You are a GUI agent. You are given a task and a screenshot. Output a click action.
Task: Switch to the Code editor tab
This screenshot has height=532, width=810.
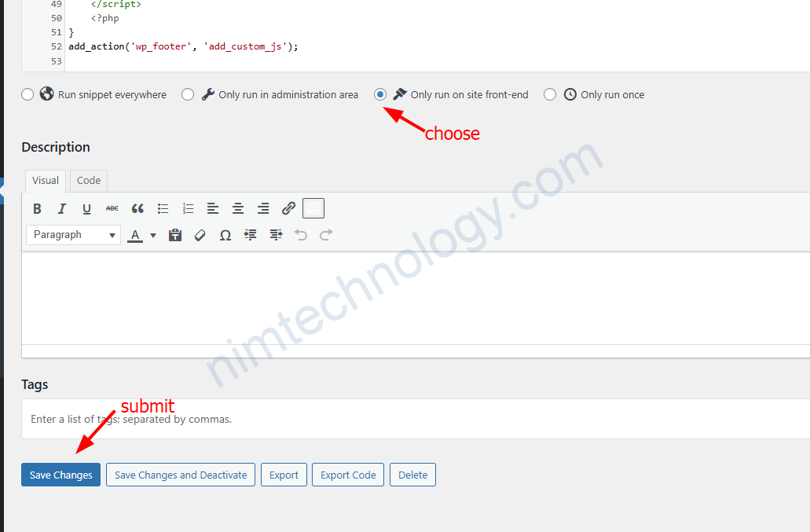[x=89, y=181]
